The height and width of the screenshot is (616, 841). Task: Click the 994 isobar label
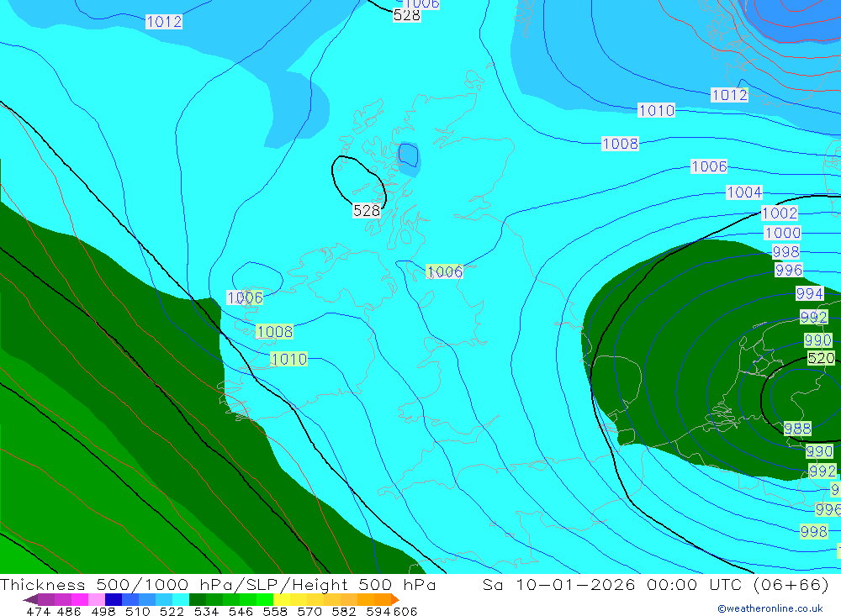click(809, 293)
